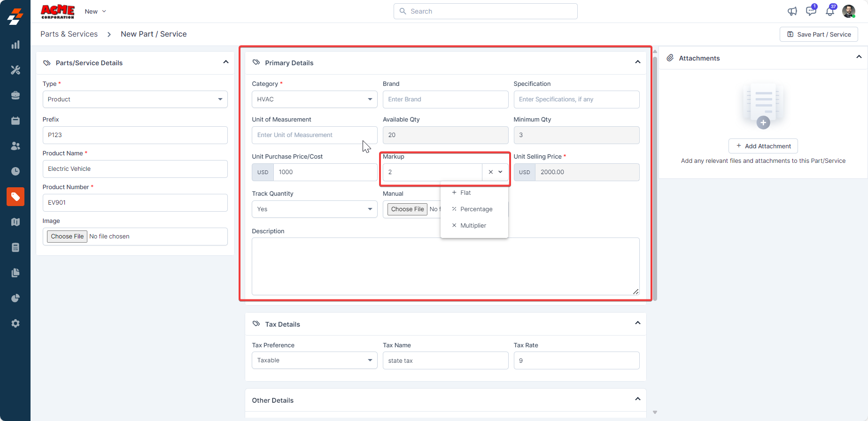This screenshot has width=868, height=421.
Task: Open chat messages with 1 unread
Action: tap(811, 11)
